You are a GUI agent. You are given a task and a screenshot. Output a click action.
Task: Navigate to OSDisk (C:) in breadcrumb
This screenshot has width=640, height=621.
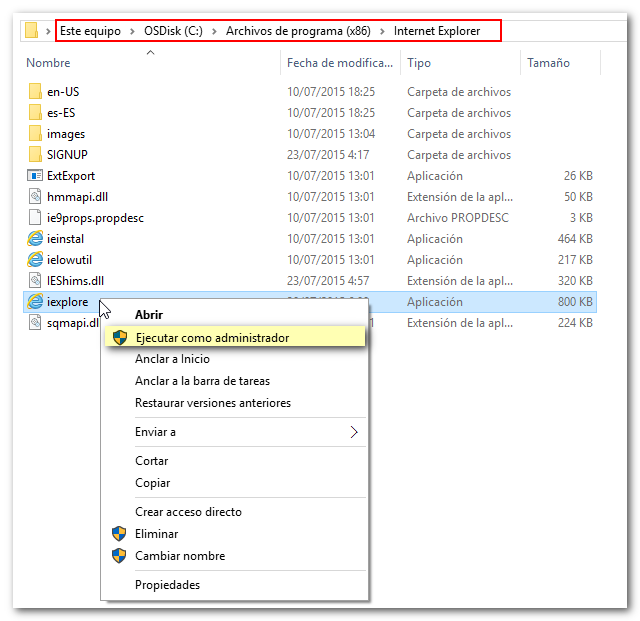point(173,31)
